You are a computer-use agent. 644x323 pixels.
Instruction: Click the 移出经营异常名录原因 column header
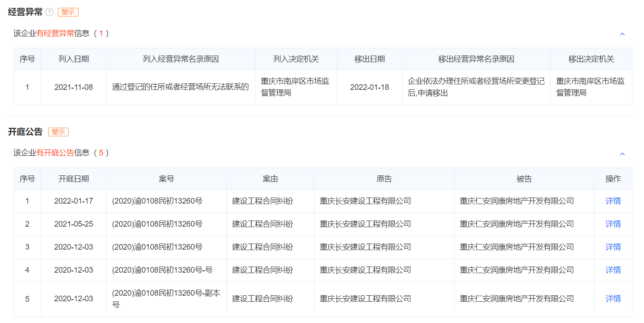(477, 59)
